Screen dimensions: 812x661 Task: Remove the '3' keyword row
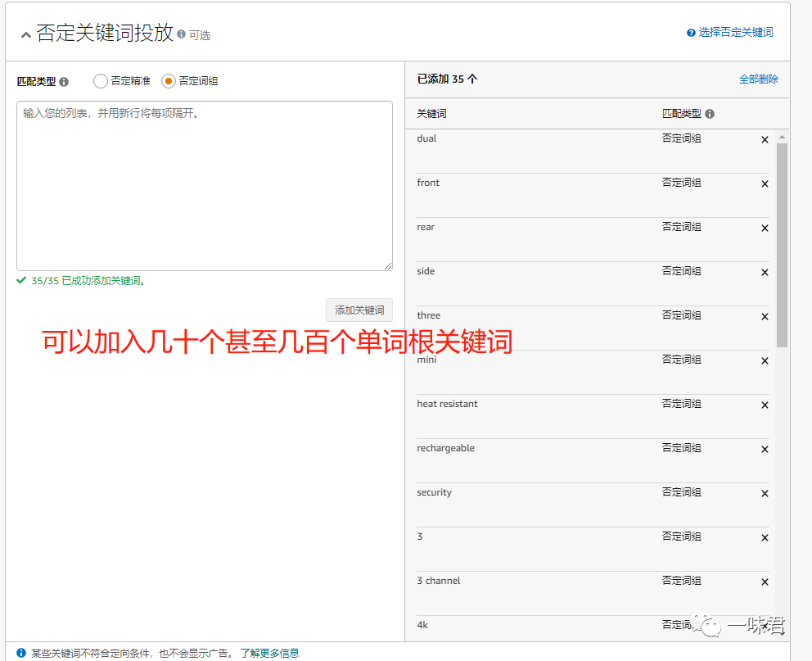pos(765,537)
